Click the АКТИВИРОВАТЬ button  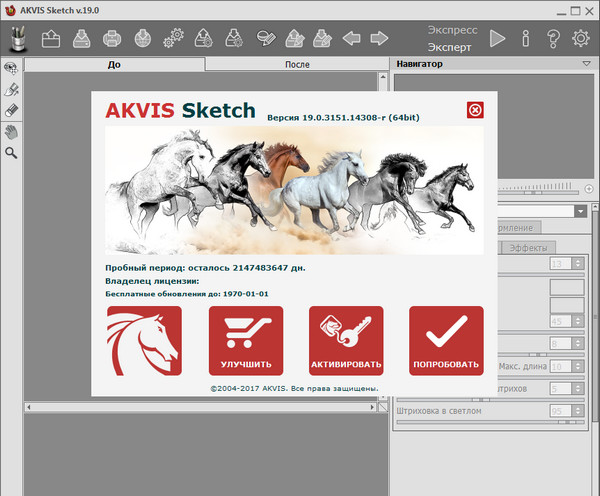(346, 341)
